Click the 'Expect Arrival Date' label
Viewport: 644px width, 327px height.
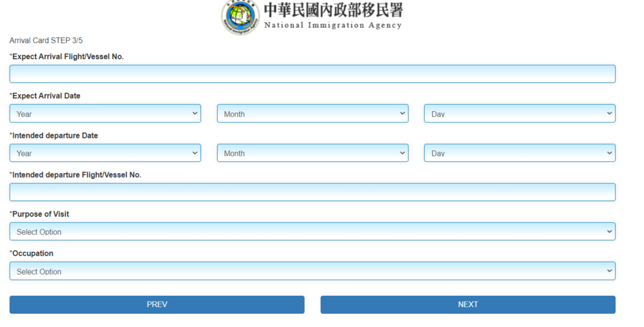(x=45, y=96)
